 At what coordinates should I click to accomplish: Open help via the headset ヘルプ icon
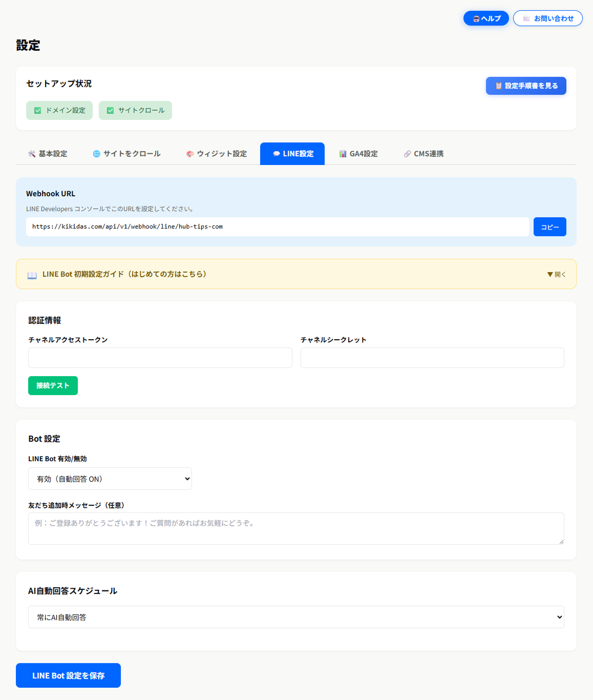coord(477,18)
